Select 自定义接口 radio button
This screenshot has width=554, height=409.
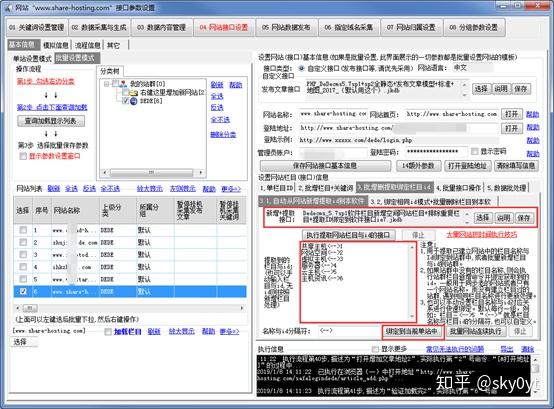(301, 68)
